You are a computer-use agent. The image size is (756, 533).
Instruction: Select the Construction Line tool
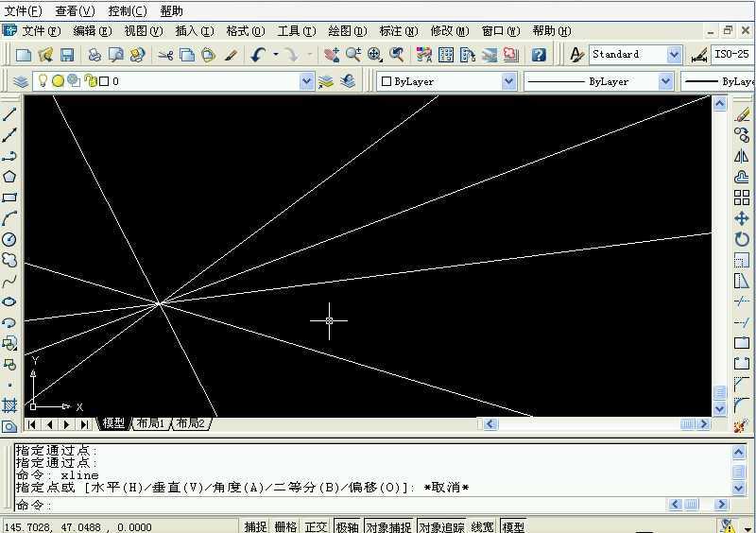point(9,135)
